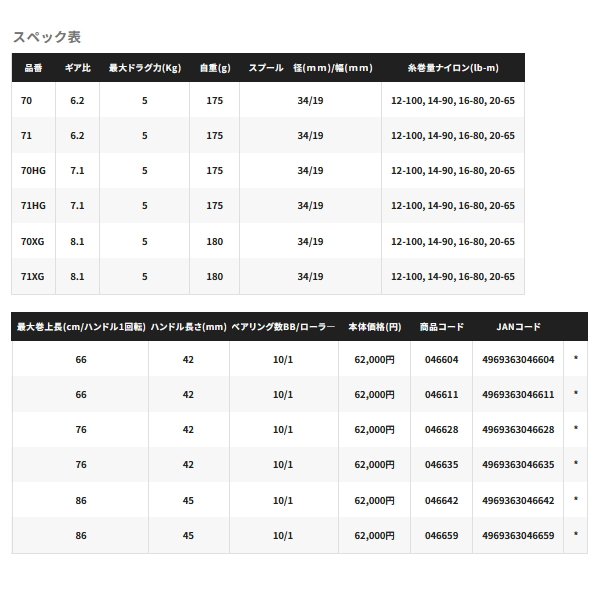The width and height of the screenshot is (600, 600).
Task: Click the ベアリング数BB/ローラー header
Action: (x=283, y=327)
